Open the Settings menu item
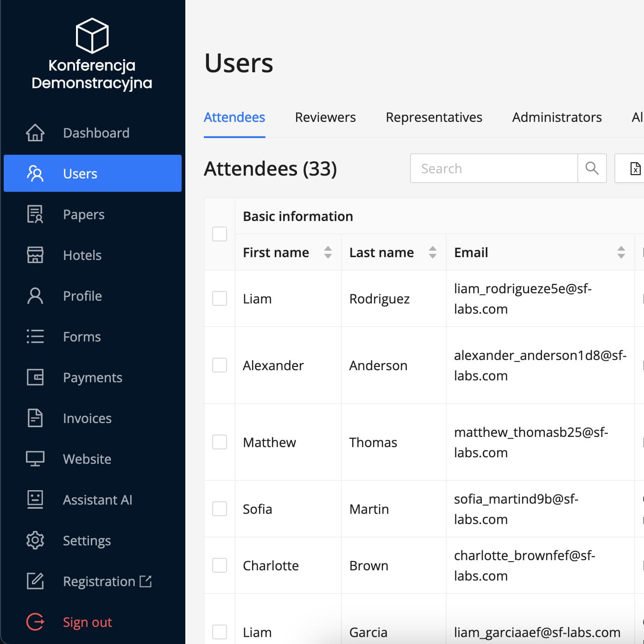Viewport: 644px width, 644px height. (93, 541)
